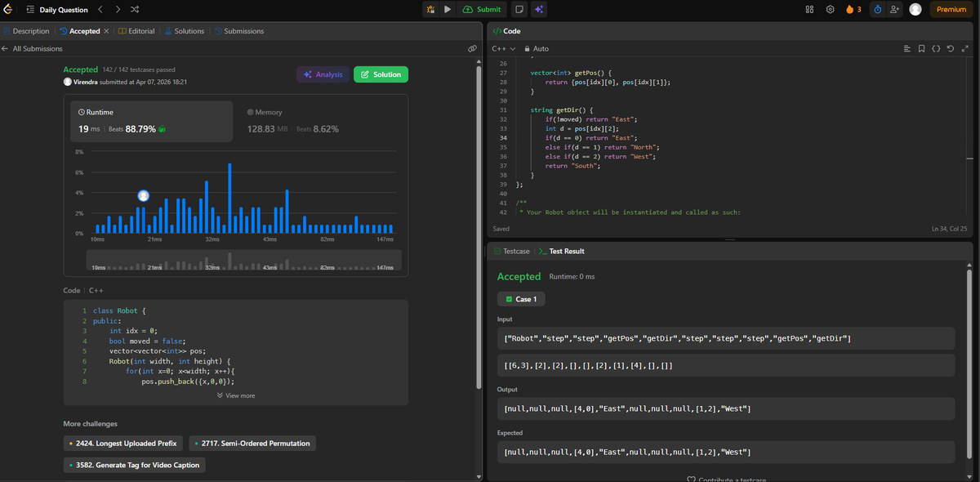Viewport: 980px width, 482px height.
Task: Open the settings gear icon
Action: [831, 10]
